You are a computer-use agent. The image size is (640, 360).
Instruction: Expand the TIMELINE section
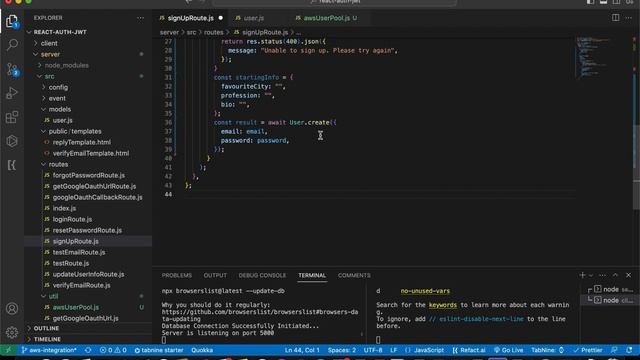[47, 339]
